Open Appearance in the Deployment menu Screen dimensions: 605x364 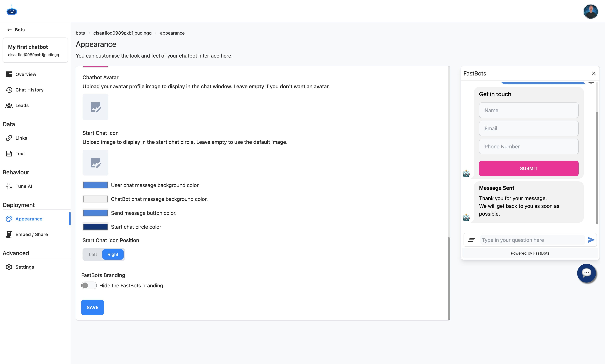[x=28, y=219]
